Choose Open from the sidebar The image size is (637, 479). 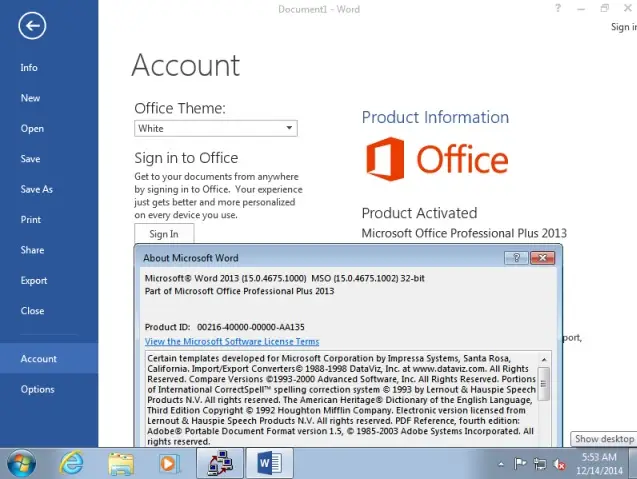pyautogui.click(x=32, y=128)
